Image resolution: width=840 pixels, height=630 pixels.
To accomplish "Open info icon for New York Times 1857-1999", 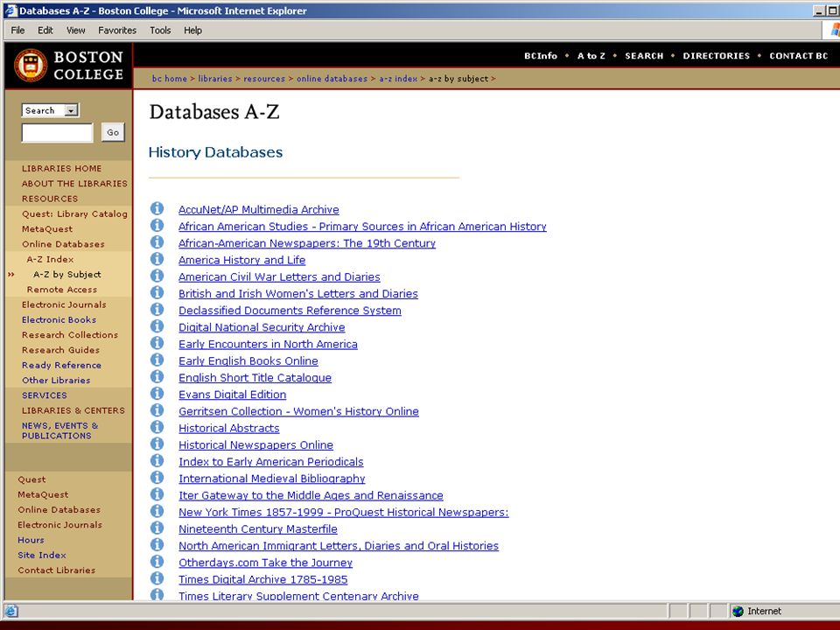I will pyautogui.click(x=157, y=510).
